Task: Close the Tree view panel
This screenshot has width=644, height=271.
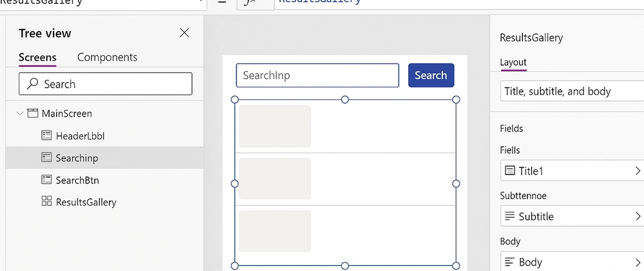Action: 184,33
